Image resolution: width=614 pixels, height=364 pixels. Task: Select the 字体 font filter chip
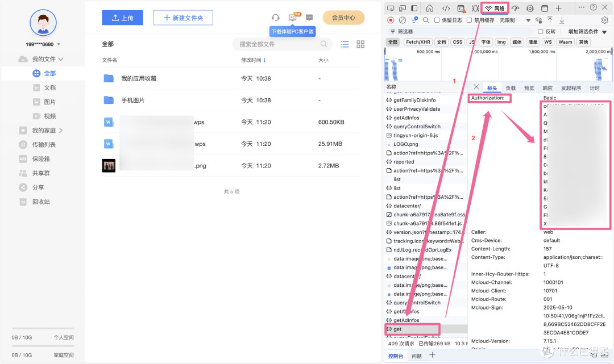pos(486,42)
